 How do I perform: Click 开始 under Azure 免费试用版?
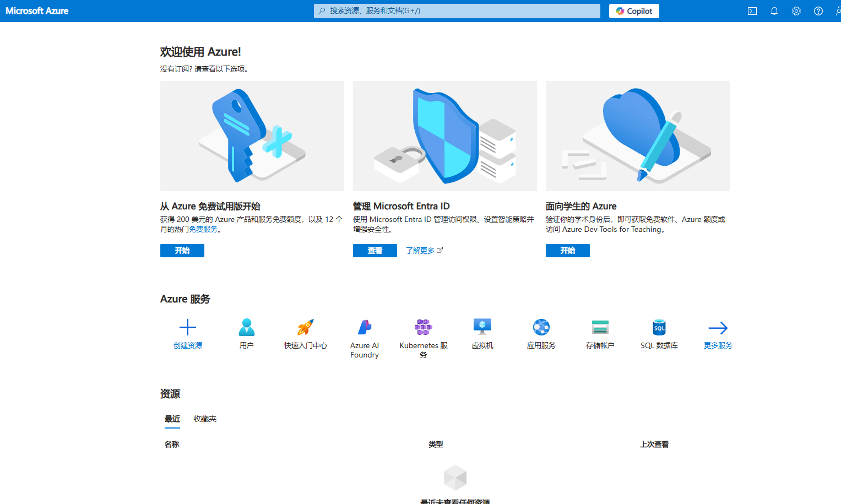coord(182,251)
